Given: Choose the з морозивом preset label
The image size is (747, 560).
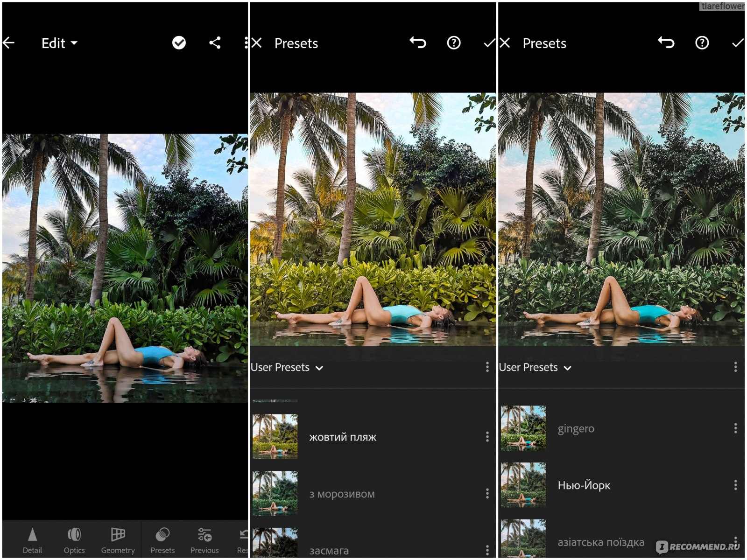Looking at the screenshot, I should pos(342,494).
